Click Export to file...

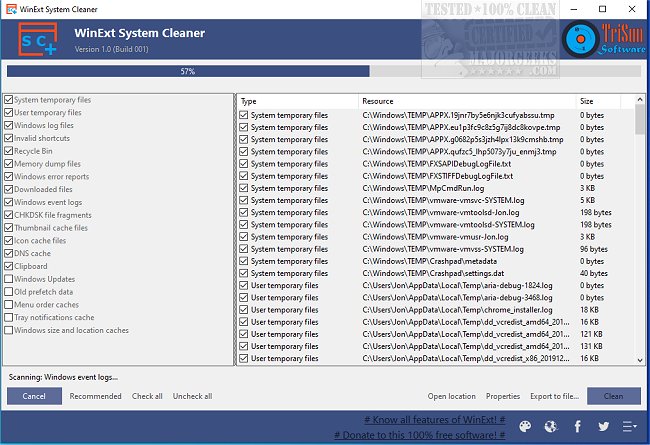[x=555, y=396]
